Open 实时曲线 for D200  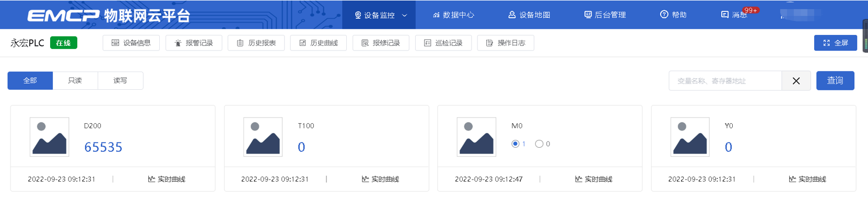167,179
